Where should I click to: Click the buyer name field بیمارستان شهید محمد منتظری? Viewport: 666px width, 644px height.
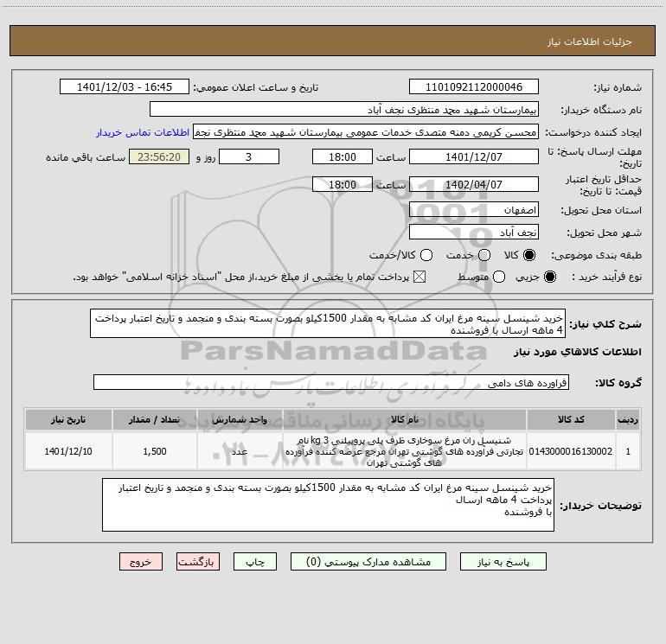point(344,109)
